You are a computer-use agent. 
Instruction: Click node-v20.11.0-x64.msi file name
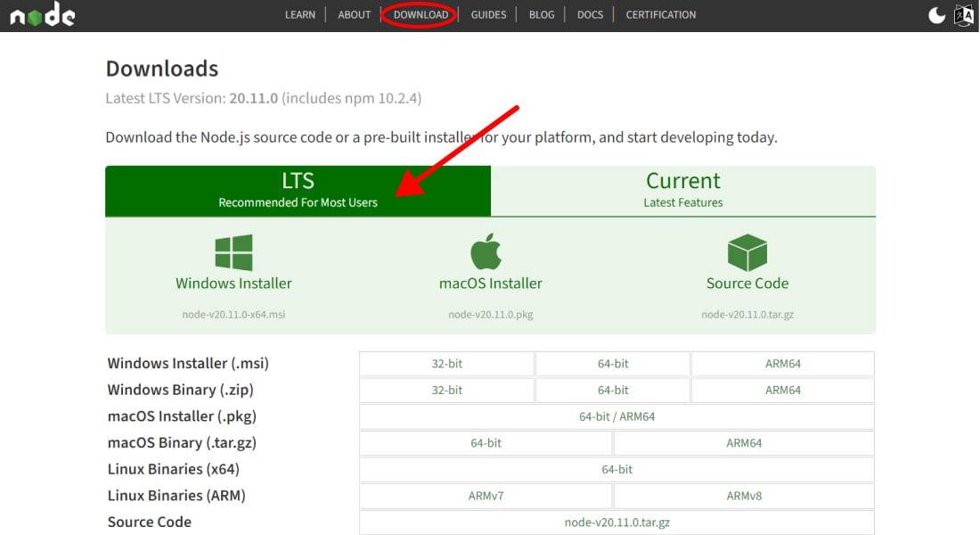(x=233, y=315)
